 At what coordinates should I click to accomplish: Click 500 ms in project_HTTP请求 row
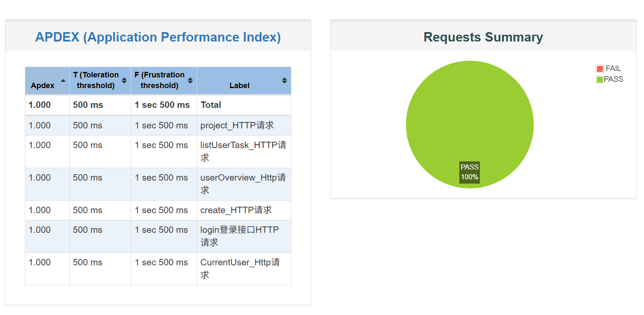88,125
